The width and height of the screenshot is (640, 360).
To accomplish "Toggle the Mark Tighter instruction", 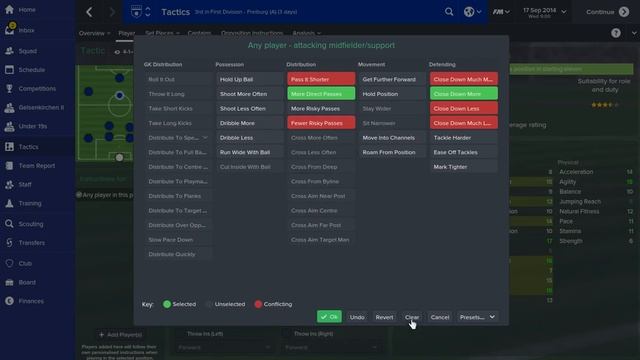I will [464, 167].
